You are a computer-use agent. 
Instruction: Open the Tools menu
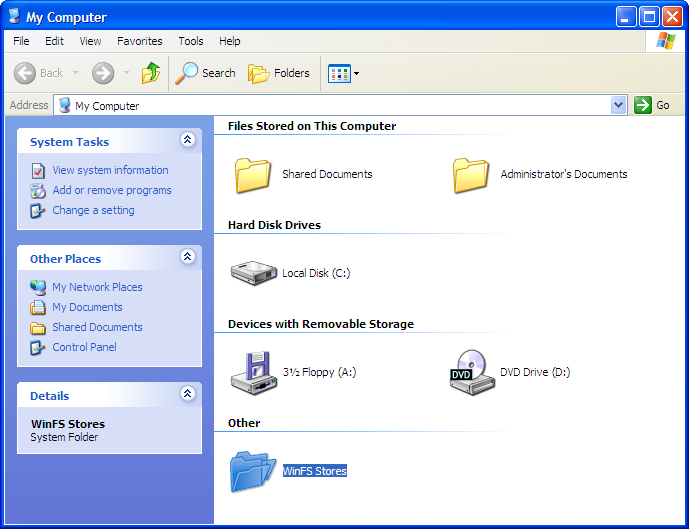point(191,41)
